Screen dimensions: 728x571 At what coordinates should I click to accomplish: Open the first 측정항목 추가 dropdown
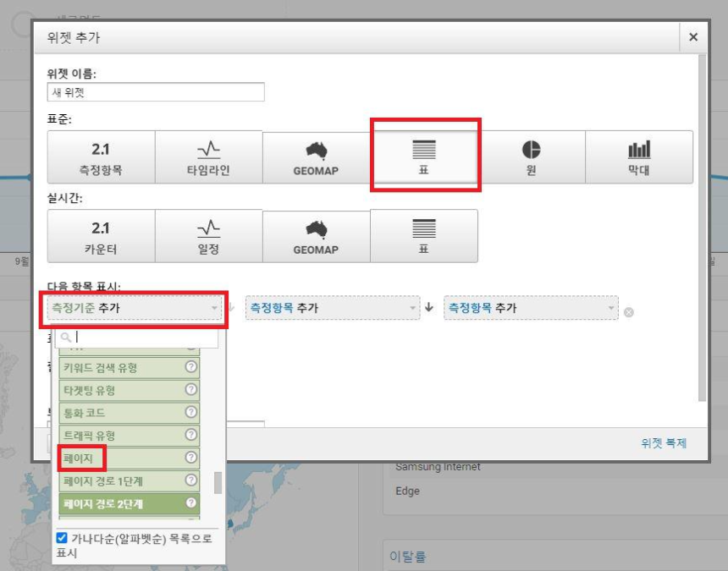click(x=330, y=308)
